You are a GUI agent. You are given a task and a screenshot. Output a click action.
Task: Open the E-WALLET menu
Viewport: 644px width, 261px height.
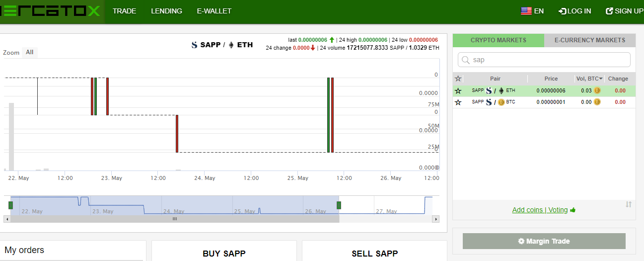214,11
